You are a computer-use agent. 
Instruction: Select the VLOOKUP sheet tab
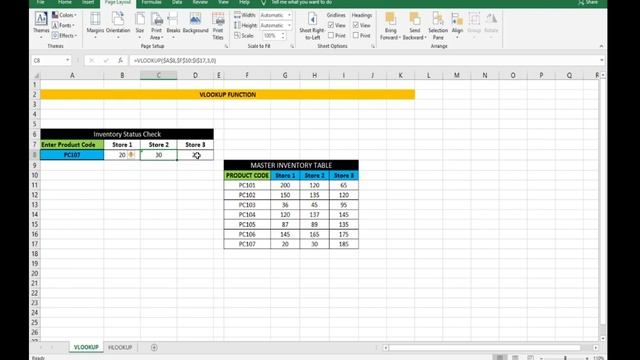point(86,347)
